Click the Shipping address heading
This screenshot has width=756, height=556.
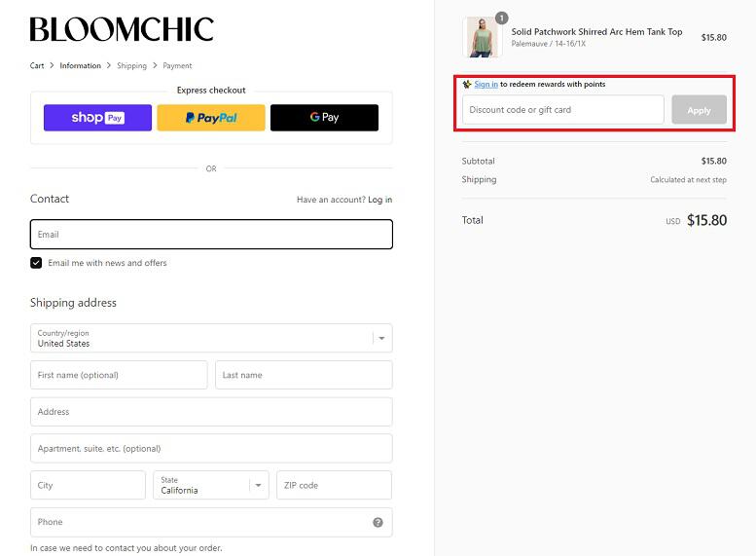73,303
